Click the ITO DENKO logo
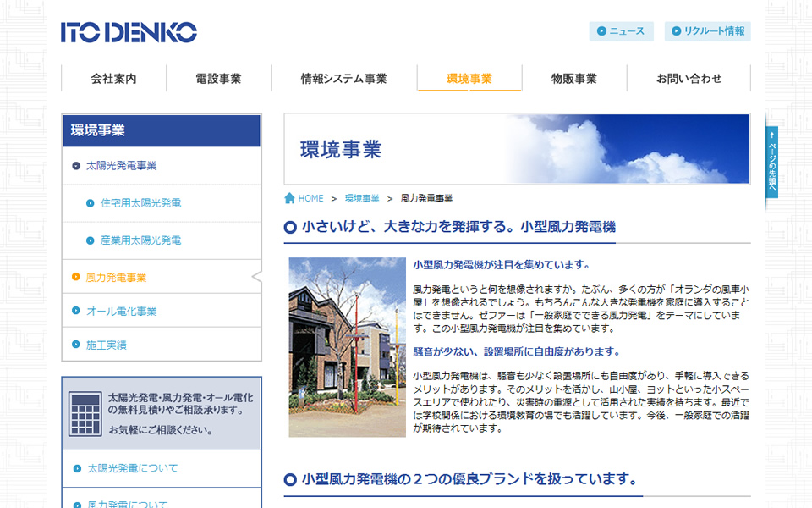Viewport: 812px width, 508px height. click(x=129, y=32)
